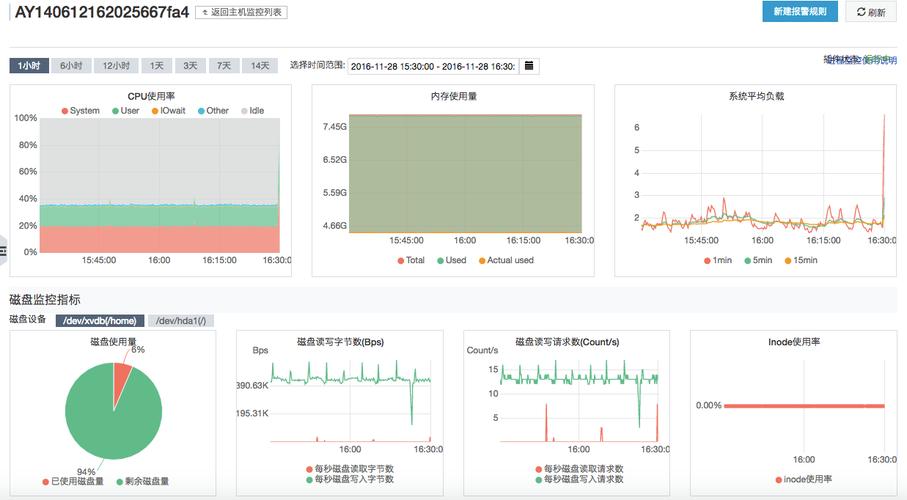Toggle Idle series in CPU legend
The height and width of the screenshot is (500, 907).
(x=253, y=111)
